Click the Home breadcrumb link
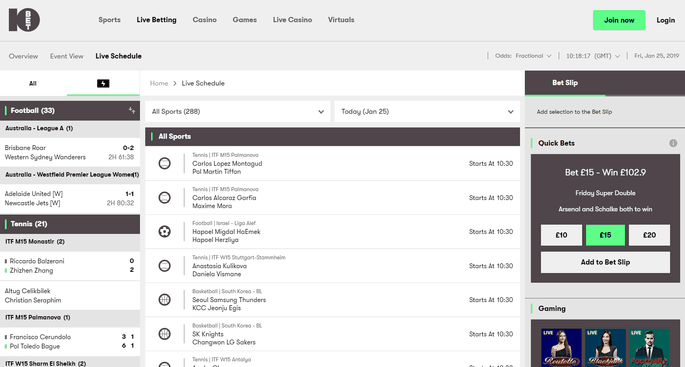The width and height of the screenshot is (685, 367). click(159, 83)
